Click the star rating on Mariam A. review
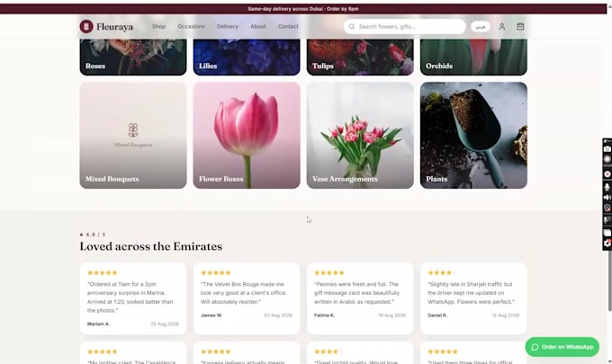 point(103,273)
